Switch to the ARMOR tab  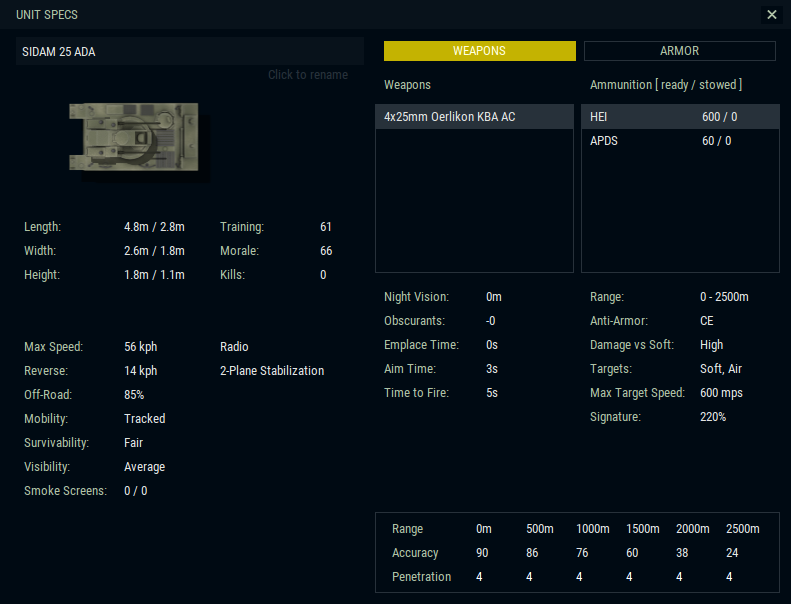pyautogui.click(x=680, y=51)
